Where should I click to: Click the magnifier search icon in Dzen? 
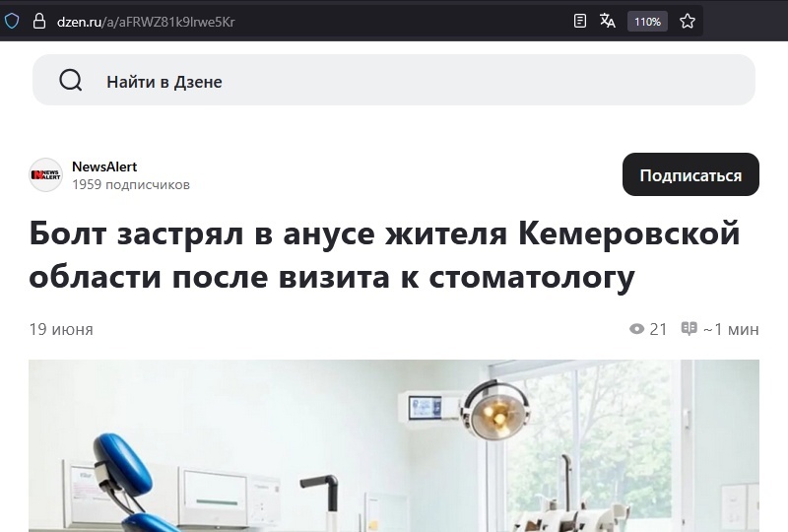coord(70,80)
